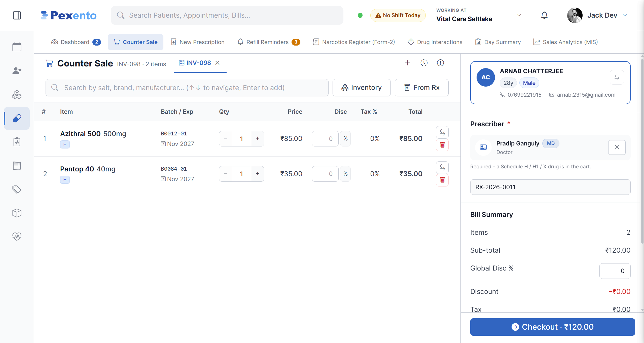Open the notifications bell
This screenshot has width=644, height=343.
(544, 15)
